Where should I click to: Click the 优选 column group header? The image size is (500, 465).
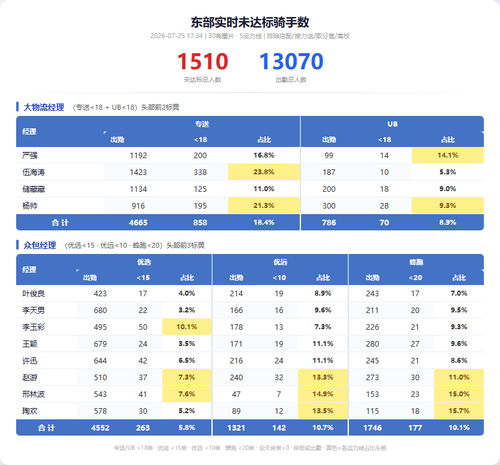(144, 262)
